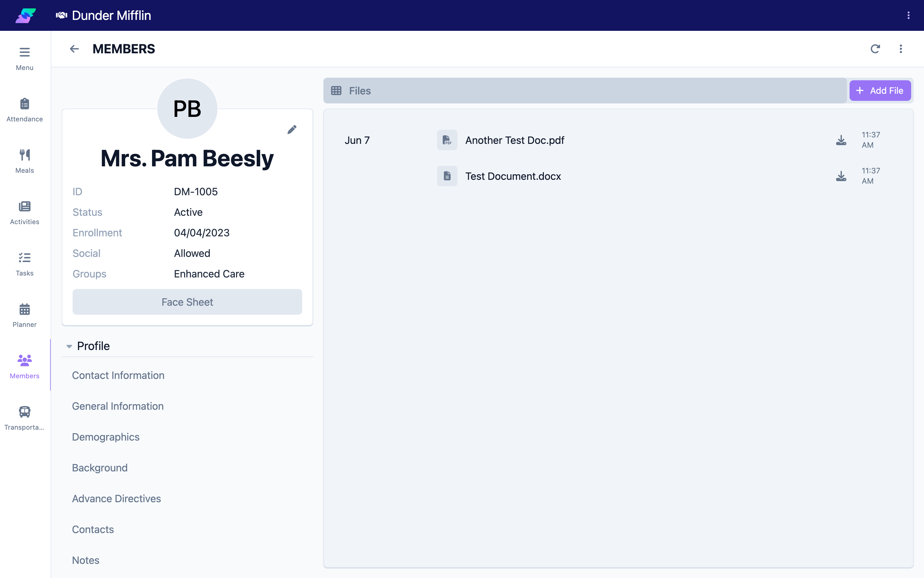Click the PB avatar circle

click(x=187, y=109)
